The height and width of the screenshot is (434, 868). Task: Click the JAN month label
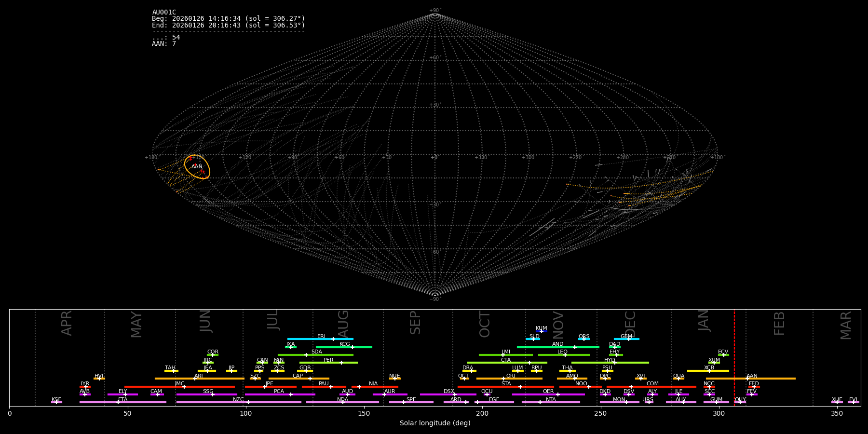pos(704,320)
